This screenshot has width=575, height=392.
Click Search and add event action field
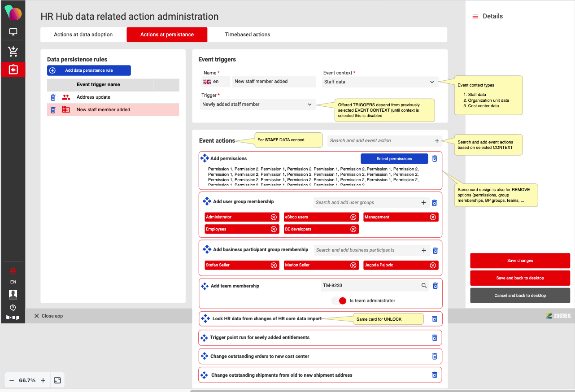[x=380, y=141]
